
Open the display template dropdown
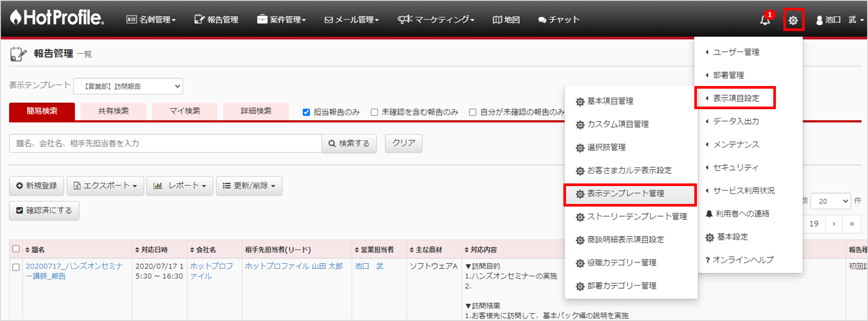click(x=128, y=86)
